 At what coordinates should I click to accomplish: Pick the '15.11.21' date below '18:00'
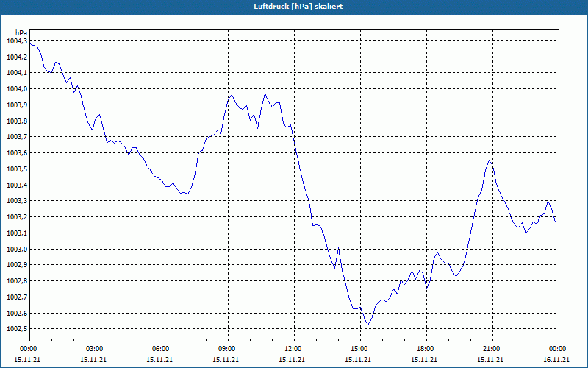pyautogui.click(x=424, y=360)
